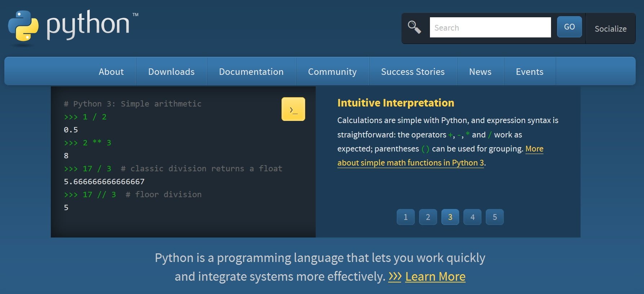Click the magnifying glass search icon

click(x=414, y=27)
